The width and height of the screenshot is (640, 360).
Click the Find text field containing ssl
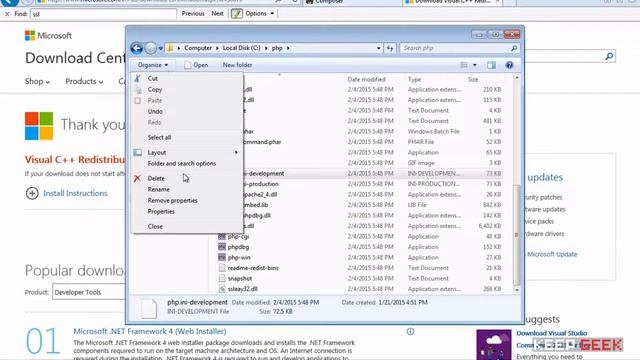point(103,14)
